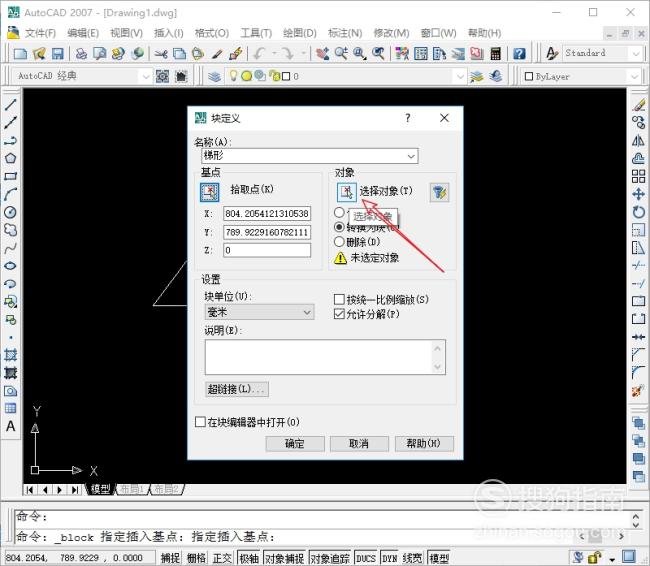Toggle DYN dynamic input in status bar

pos(390,558)
